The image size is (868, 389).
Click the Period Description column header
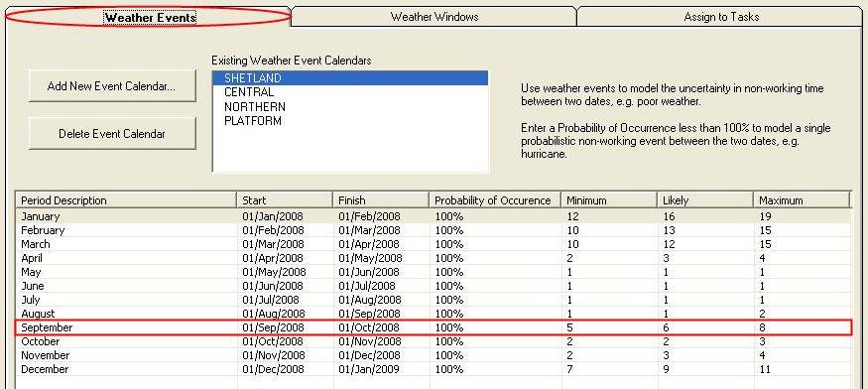coord(126,200)
